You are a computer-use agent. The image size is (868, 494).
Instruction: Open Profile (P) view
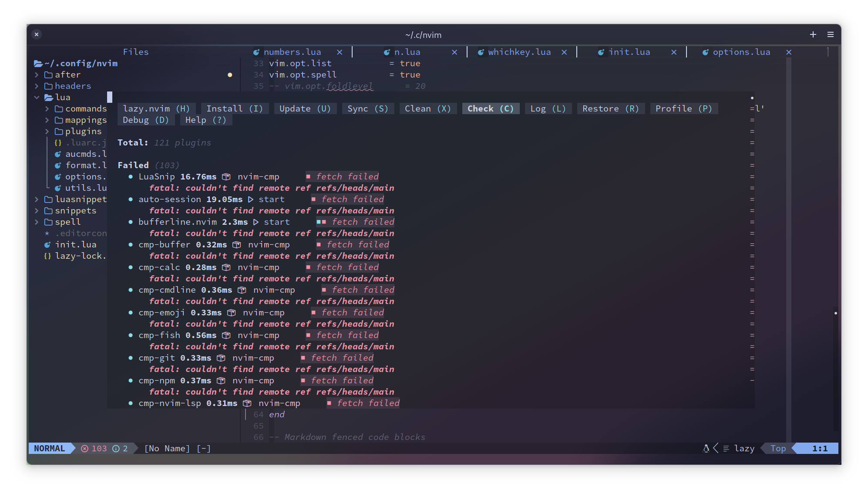point(684,109)
